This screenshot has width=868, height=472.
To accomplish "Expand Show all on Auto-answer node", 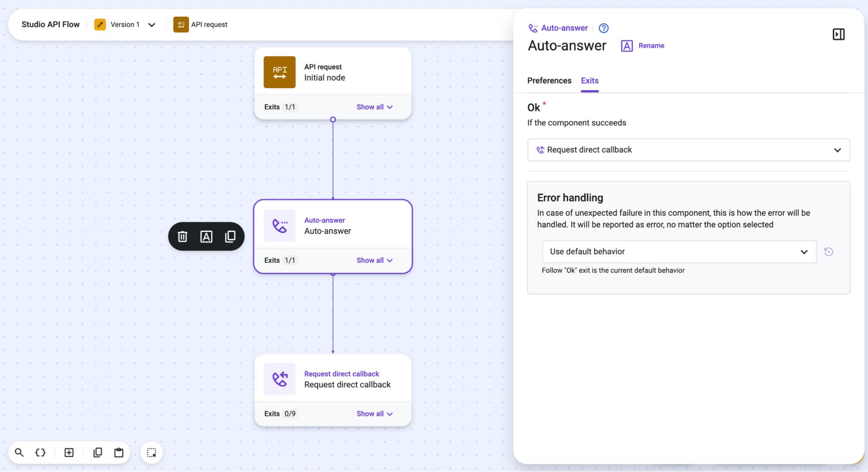I will 374,260.
